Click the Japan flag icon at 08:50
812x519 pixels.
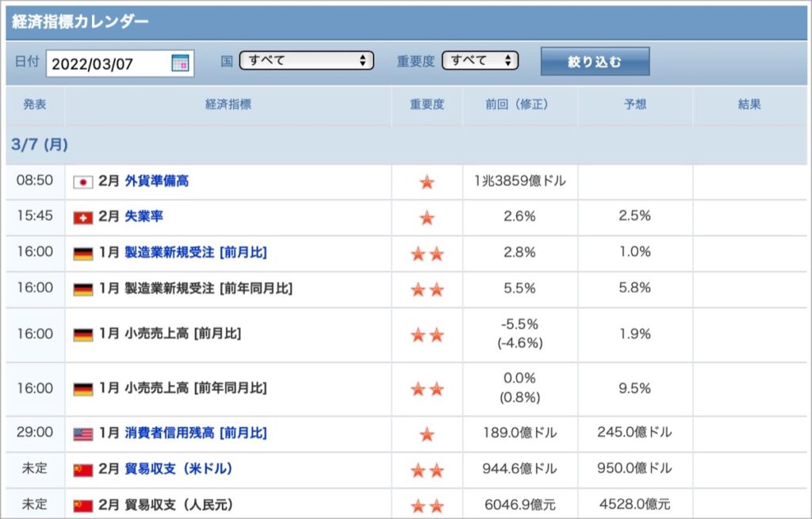coord(82,182)
